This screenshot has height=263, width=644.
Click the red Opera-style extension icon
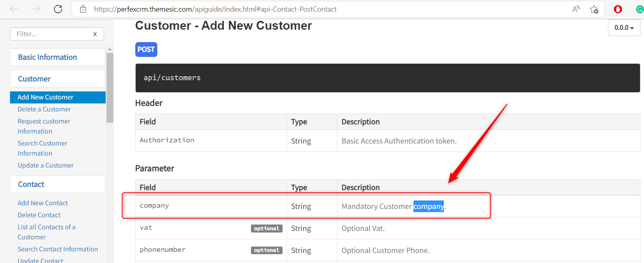(x=618, y=9)
